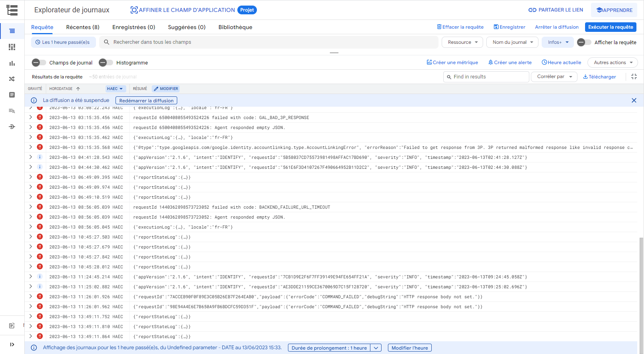Click error icon on 11:26:01.926 COMMAND_FAILED row
This screenshot has height=354, width=644.
[x=40, y=296]
